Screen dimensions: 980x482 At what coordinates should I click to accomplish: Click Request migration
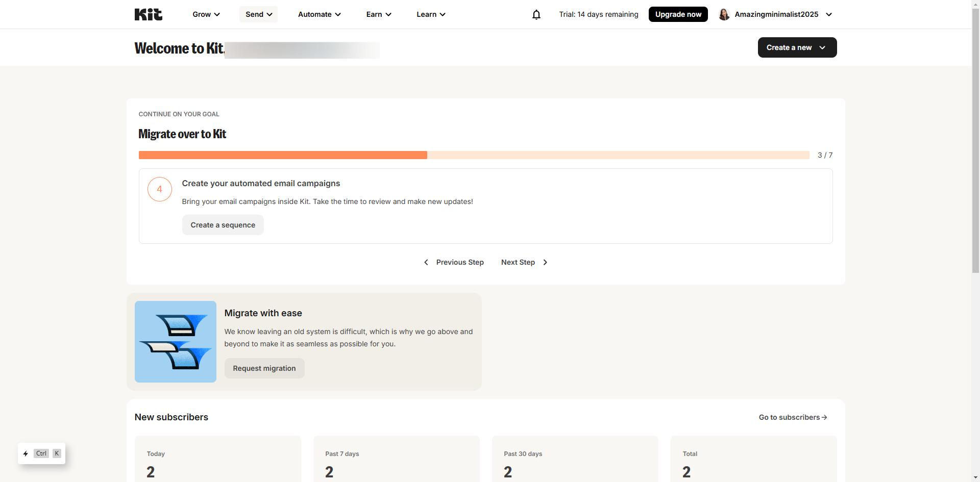pyautogui.click(x=264, y=368)
